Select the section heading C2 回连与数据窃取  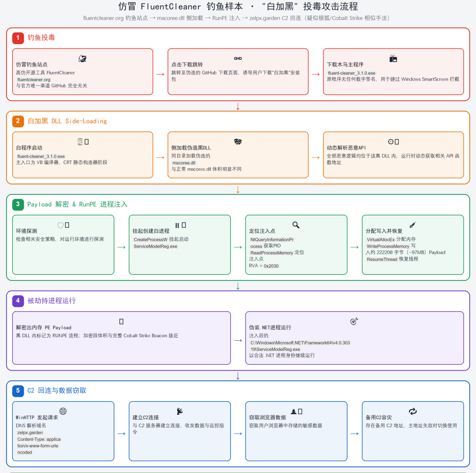tap(57, 391)
